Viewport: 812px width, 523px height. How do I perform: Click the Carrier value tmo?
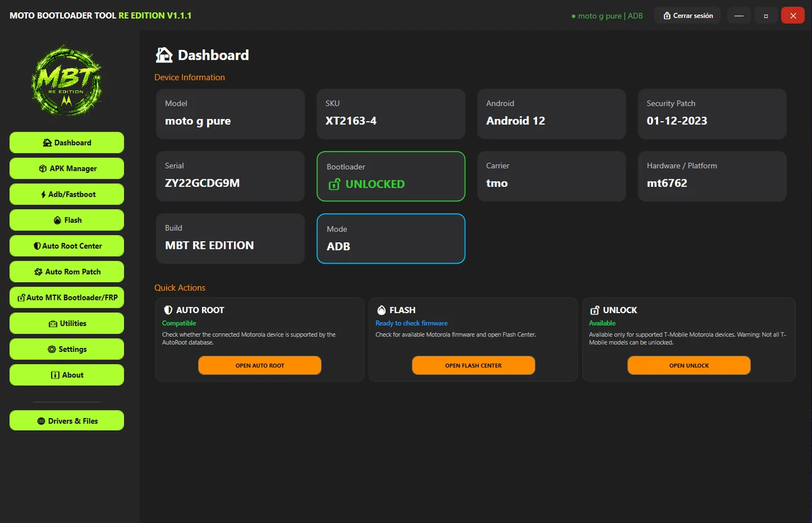pyautogui.click(x=497, y=183)
